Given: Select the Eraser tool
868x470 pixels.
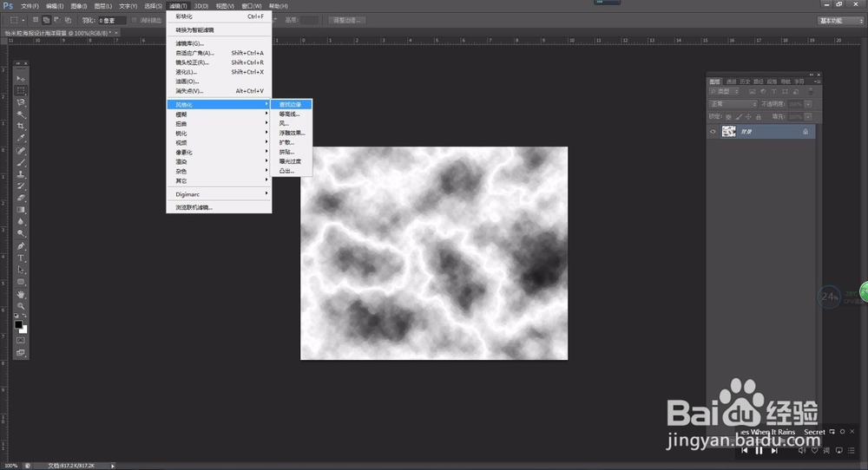Looking at the screenshot, I should tap(21, 198).
